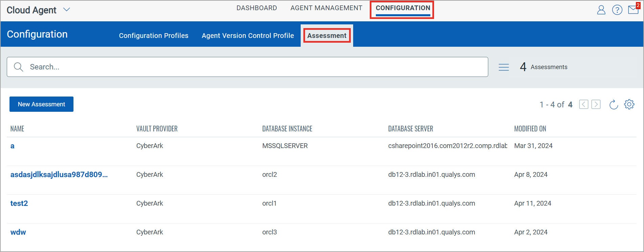Sort by the Name column header
Image resolution: width=644 pixels, height=252 pixels.
17,129
